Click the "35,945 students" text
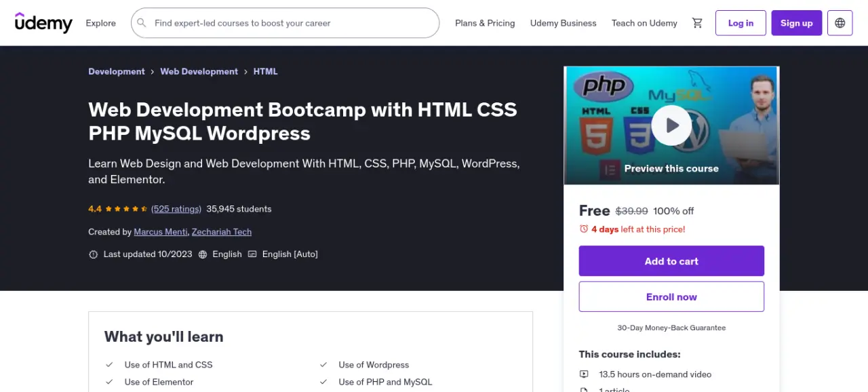 coord(239,209)
